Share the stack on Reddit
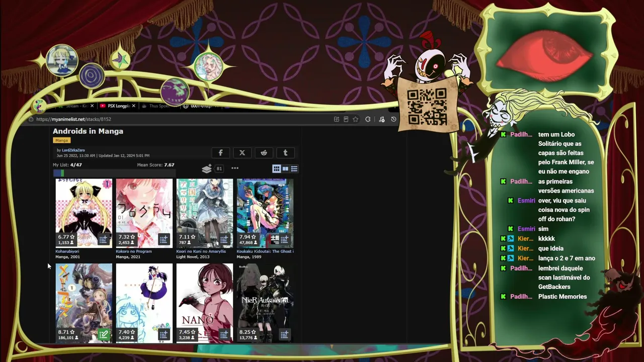 (x=264, y=153)
